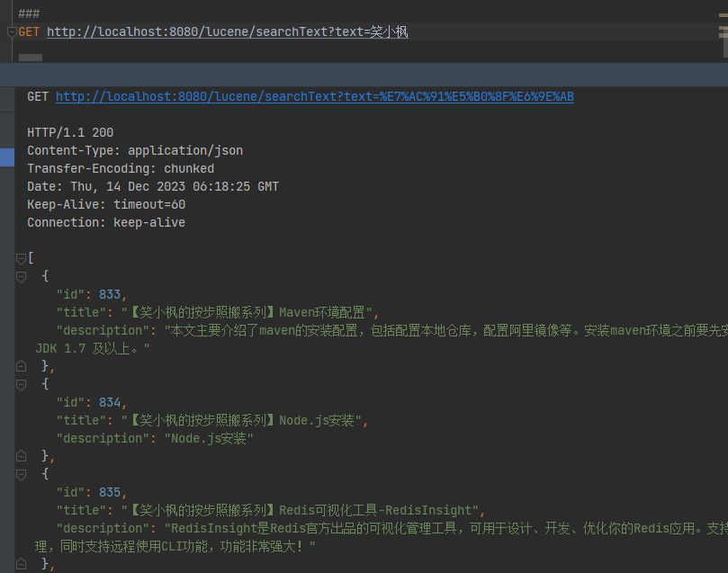Click the Keep-Alive: timeout=60 header
This screenshot has width=728, height=573.
(x=106, y=204)
